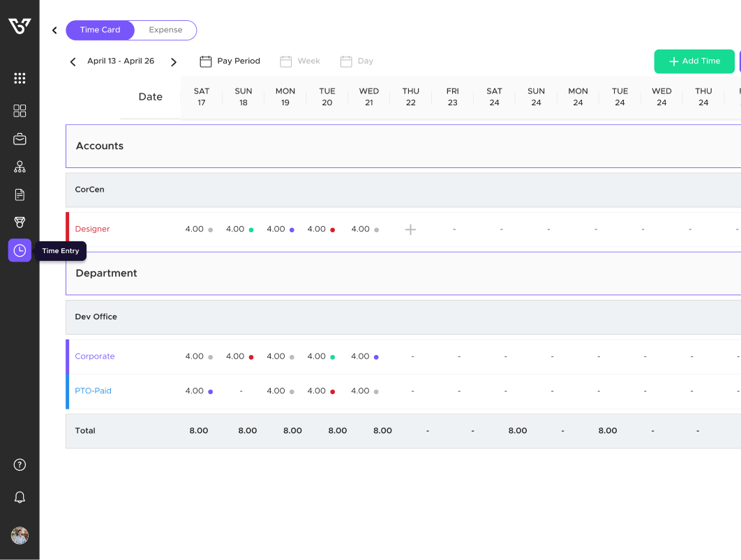Open the briefcase icon in the sidebar
The width and height of the screenshot is (741, 560).
(20, 139)
